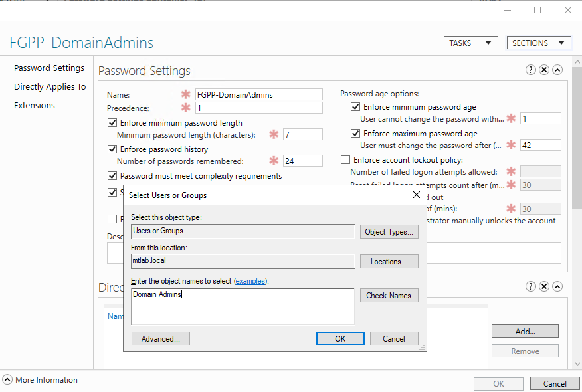Click the main window vertical scrollbar thumb
This screenshot has width=582, height=392.
[x=577, y=138]
